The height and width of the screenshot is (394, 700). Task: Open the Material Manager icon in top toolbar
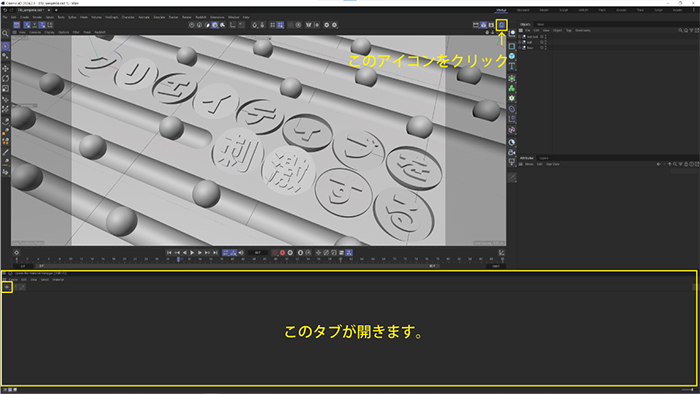click(501, 25)
